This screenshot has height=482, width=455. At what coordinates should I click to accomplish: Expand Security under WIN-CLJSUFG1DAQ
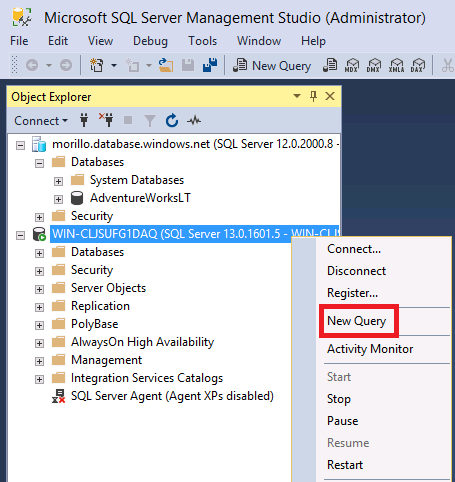(x=39, y=271)
